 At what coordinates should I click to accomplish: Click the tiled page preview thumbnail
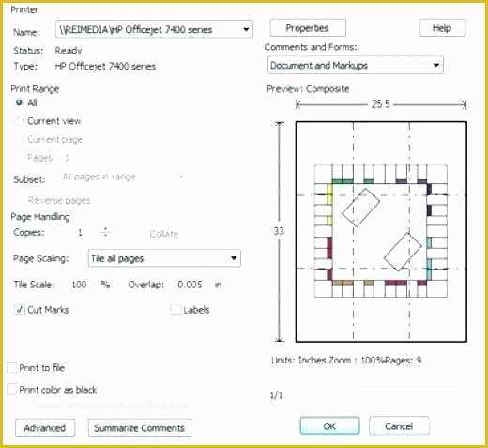381,232
